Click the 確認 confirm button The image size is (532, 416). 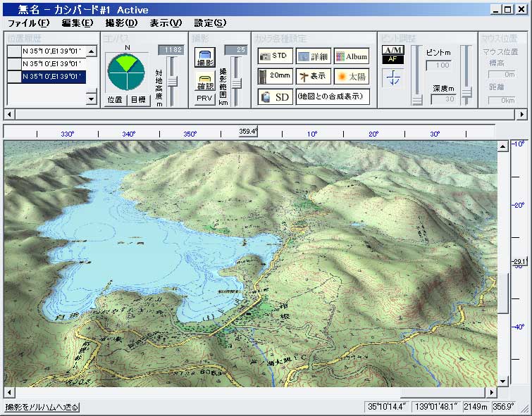coord(205,81)
